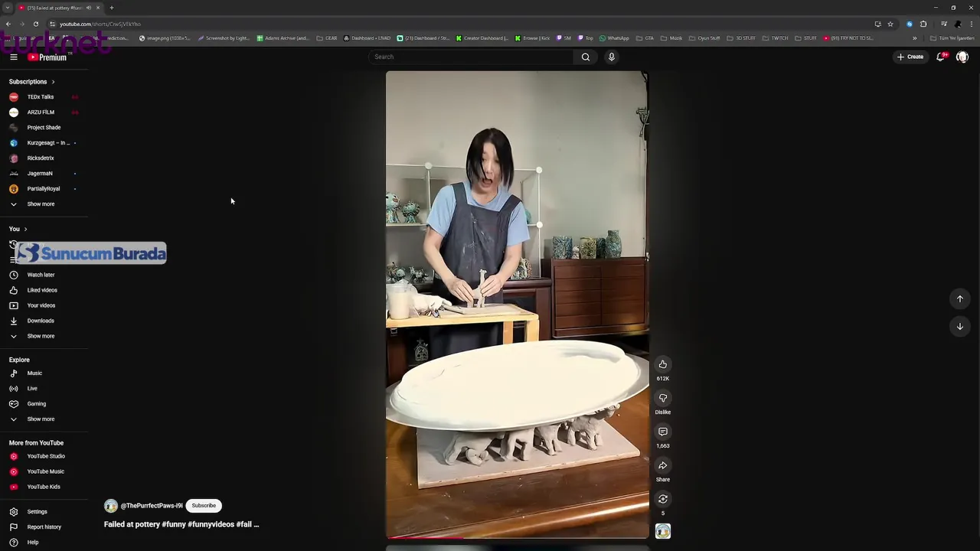Open Settings in sidebar
Viewport: 980px width, 551px height.
pyautogui.click(x=37, y=512)
